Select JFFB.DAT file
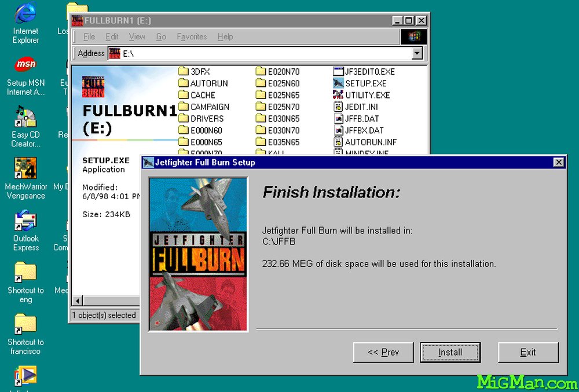 (356, 119)
